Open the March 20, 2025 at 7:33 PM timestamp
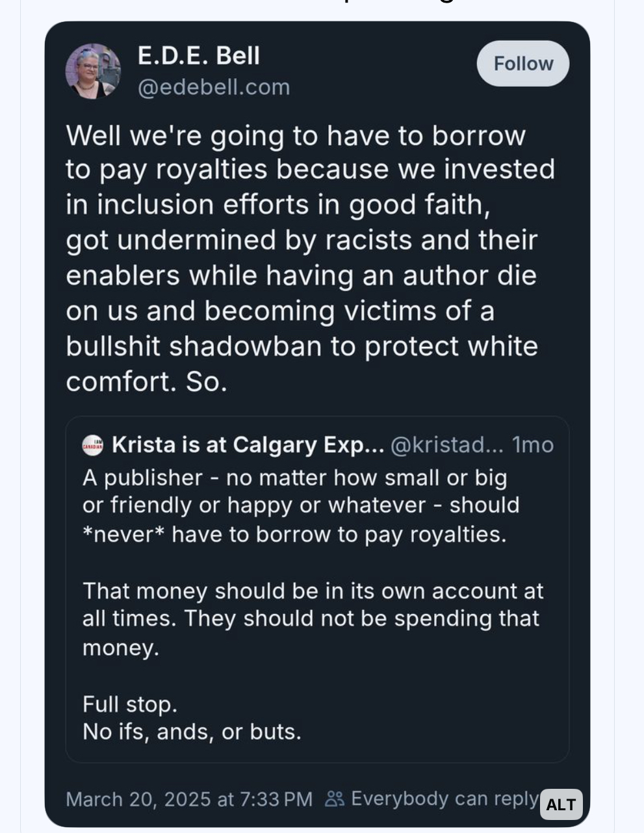 (x=189, y=799)
